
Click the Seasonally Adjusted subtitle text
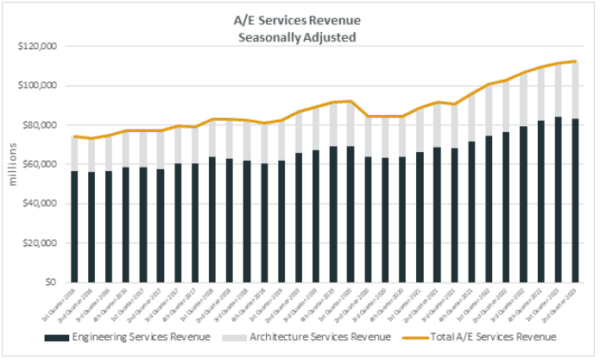coord(297,38)
